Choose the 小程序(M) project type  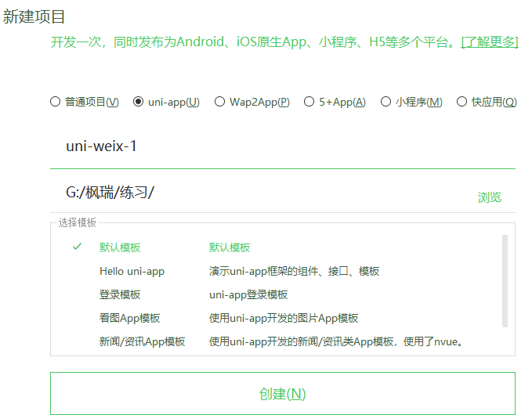[x=411, y=102]
